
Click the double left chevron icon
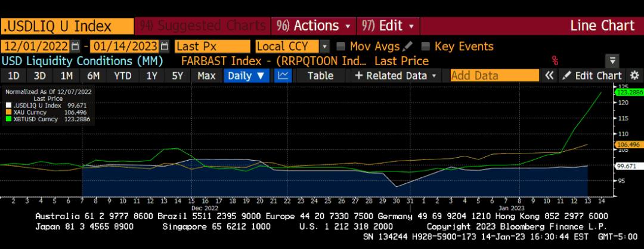550,76
